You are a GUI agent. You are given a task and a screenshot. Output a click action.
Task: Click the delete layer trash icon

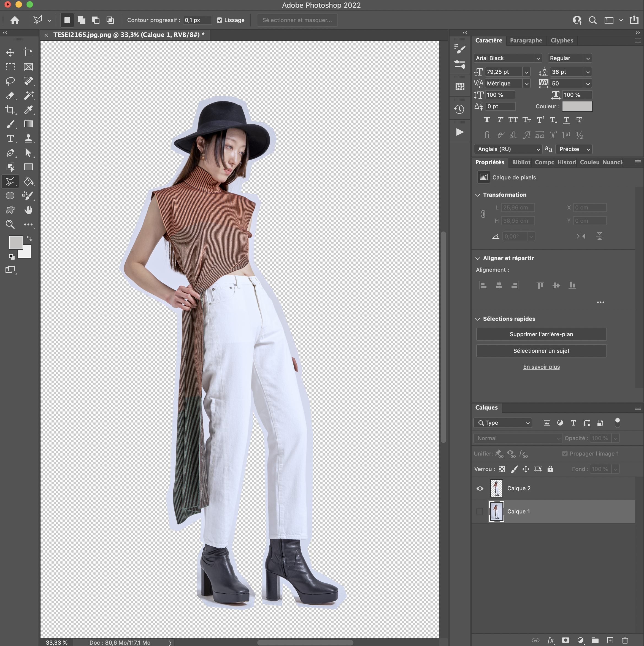[x=625, y=640]
